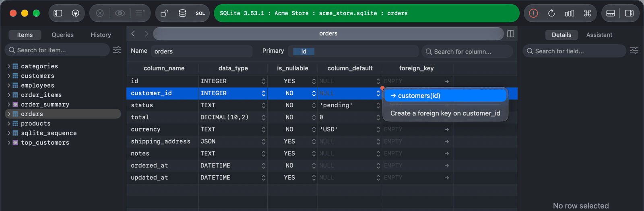Click the foreign key arrow for notes row
Image resolution: width=644 pixels, height=211 pixels.
[447, 154]
